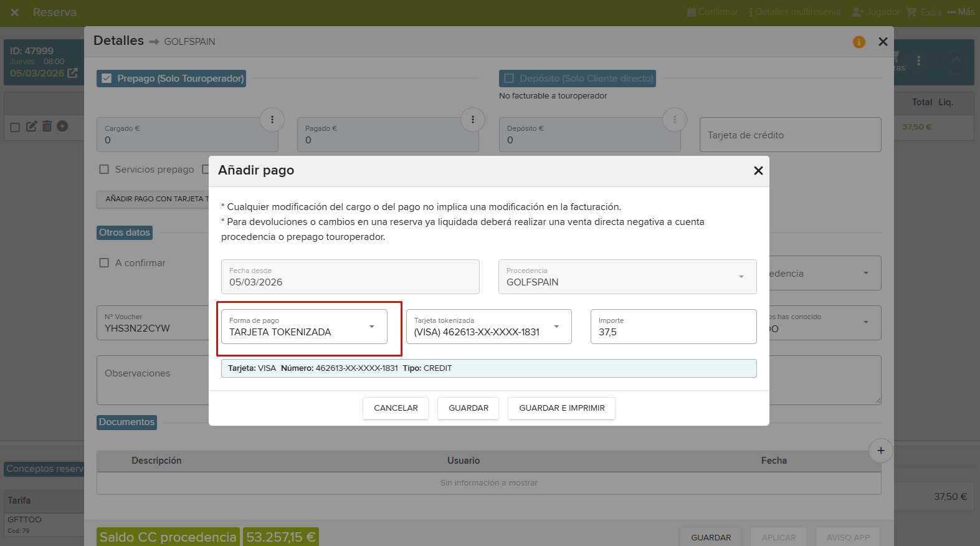Click the Otros datos section label

(x=125, y=232)
